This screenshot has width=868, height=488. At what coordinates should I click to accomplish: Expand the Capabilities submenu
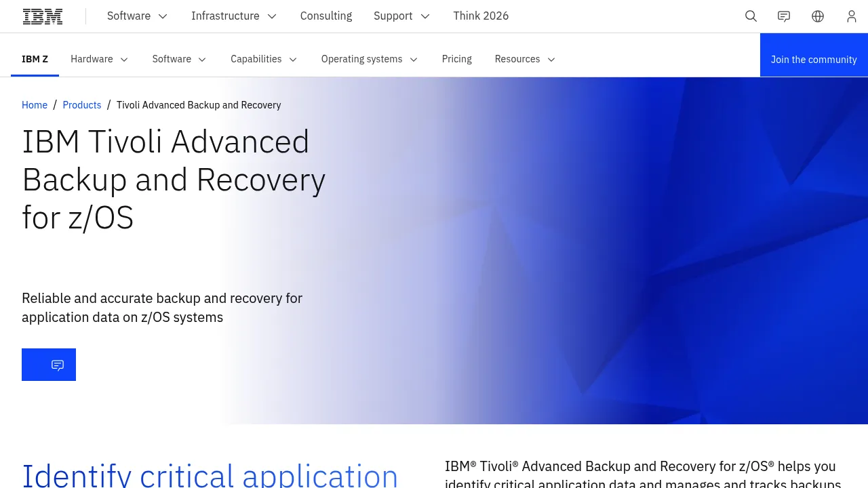pos(264,59)
